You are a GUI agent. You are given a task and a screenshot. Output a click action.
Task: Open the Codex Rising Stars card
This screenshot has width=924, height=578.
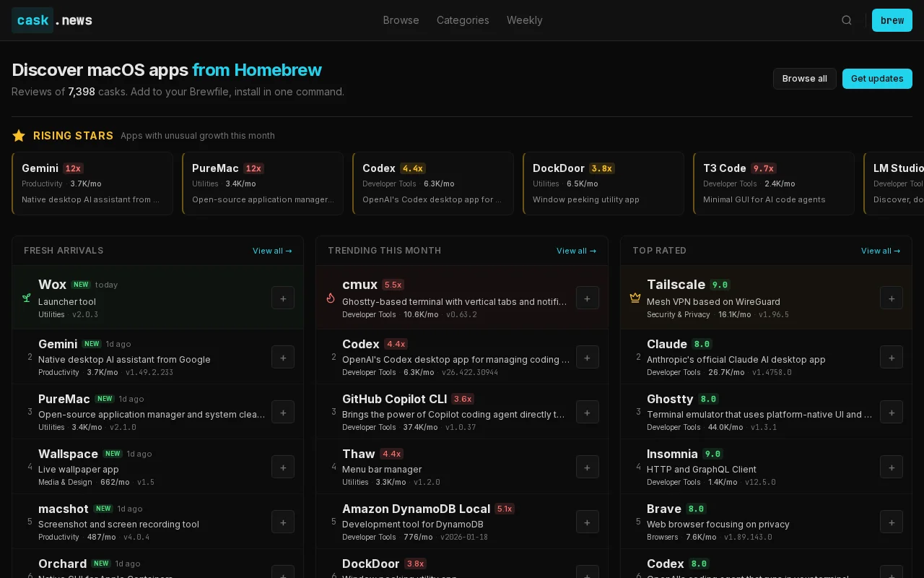pos(433,184)
